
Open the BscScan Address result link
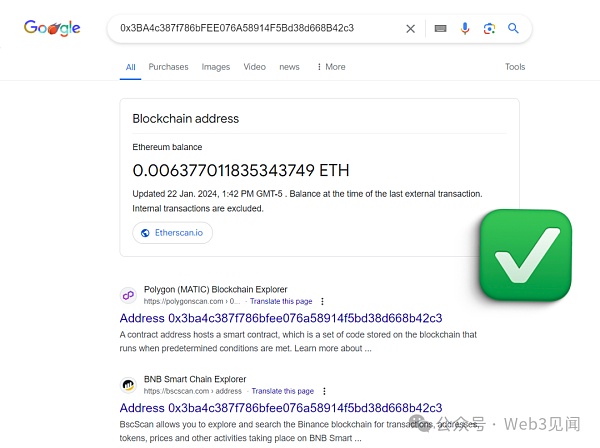pos(280,408)
